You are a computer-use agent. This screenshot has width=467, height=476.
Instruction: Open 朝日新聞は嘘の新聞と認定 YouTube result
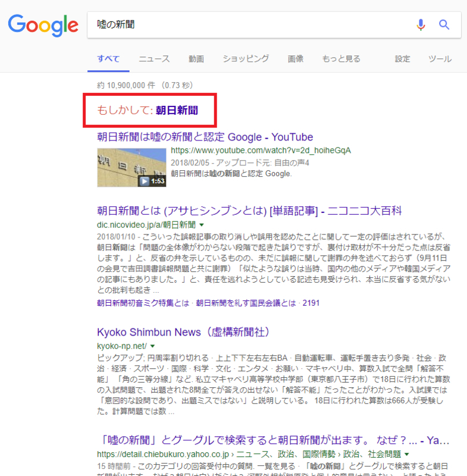coord(205,137)
